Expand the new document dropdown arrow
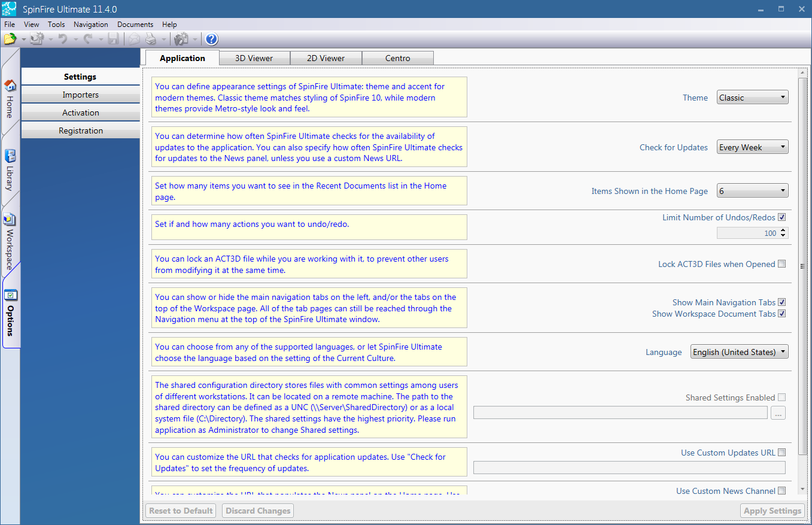The image size is (812, 525). click(51, 40)
